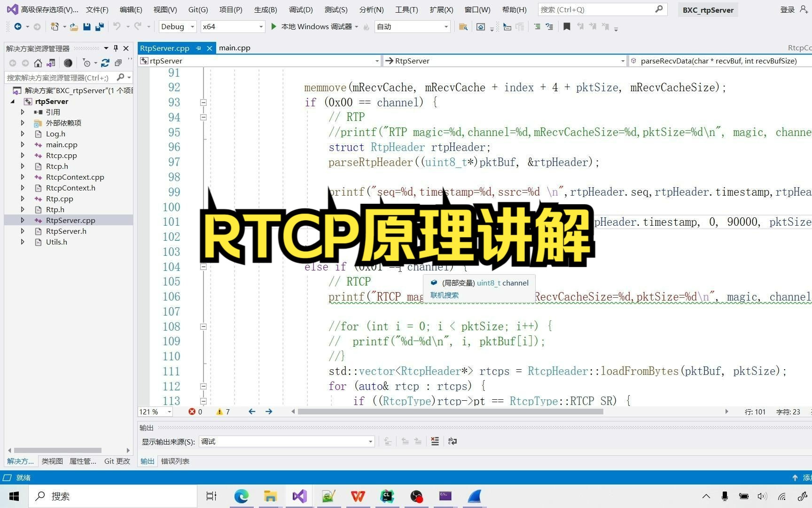The width and height of the screenshot is (812, 508).
Task: Go to the previous issue with the left arrow
Action: (x=252, y=412)
